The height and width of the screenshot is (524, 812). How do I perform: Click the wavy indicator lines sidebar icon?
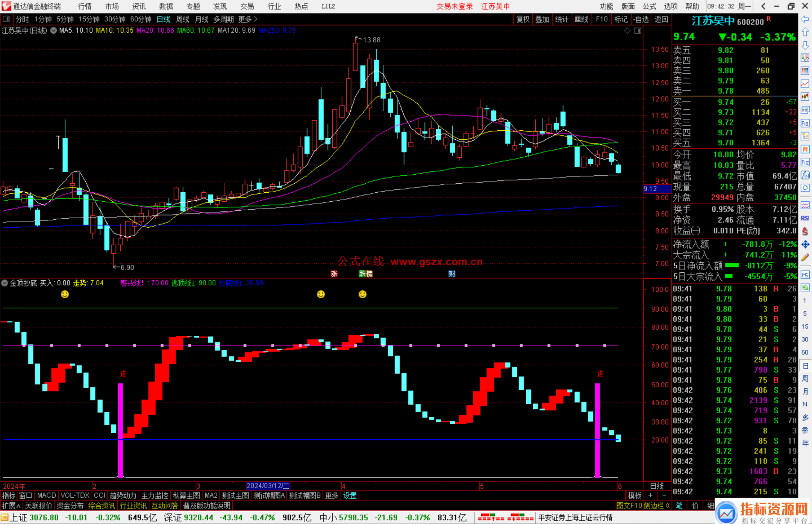click(x=805, y=205)
